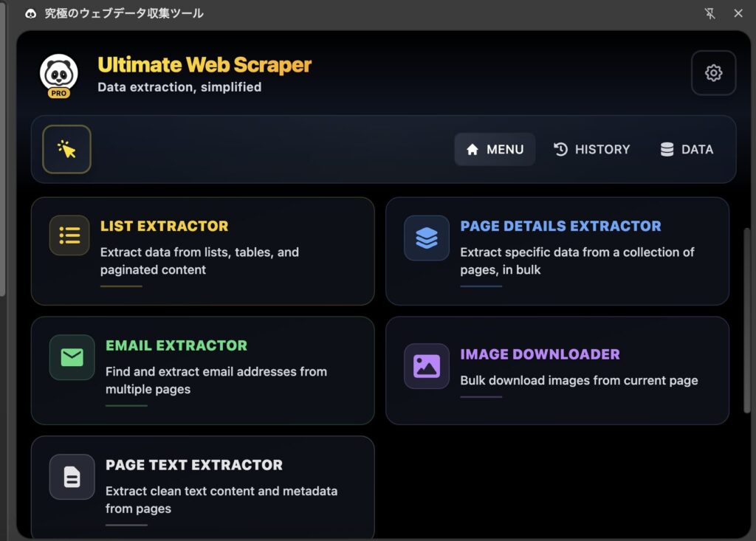Click the Image Downloader picture icon
Screen dimensions: 756x541
pyautogui.click(x=427, y=366)
